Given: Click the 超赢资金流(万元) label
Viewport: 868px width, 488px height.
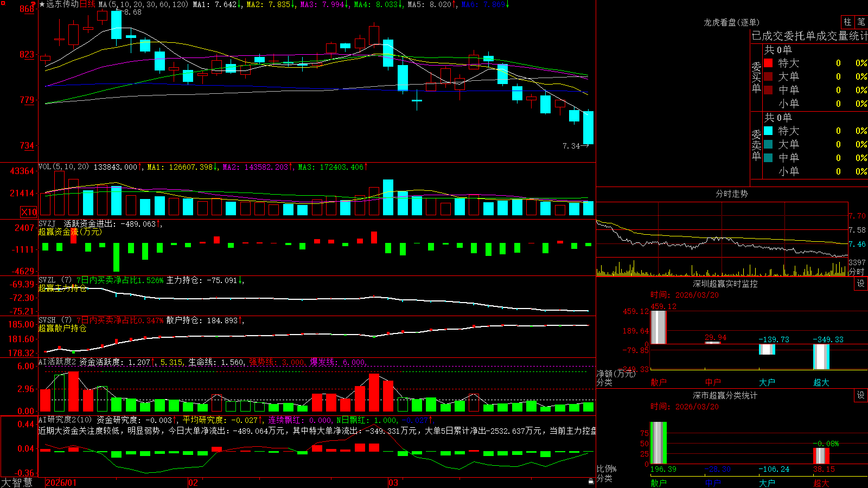Looking at the screenshot, I should [70, 232].
